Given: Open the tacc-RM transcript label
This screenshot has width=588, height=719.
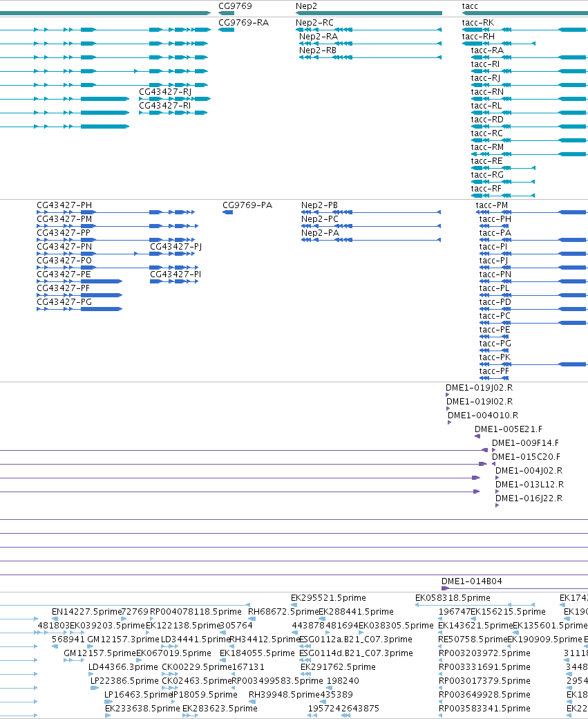Looking at the screenshot, I should coord(487,147).
